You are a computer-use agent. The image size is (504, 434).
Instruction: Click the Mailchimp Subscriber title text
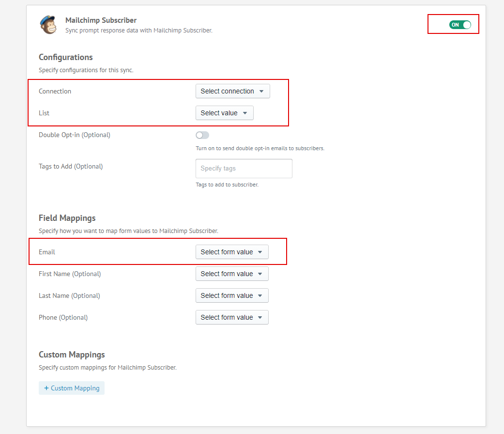[101, 20]
